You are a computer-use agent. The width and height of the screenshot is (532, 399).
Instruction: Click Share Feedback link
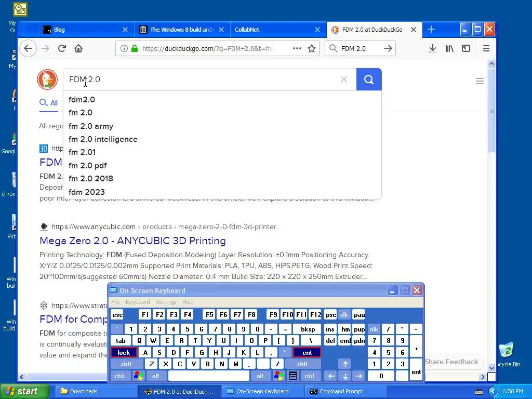[451, 362]
